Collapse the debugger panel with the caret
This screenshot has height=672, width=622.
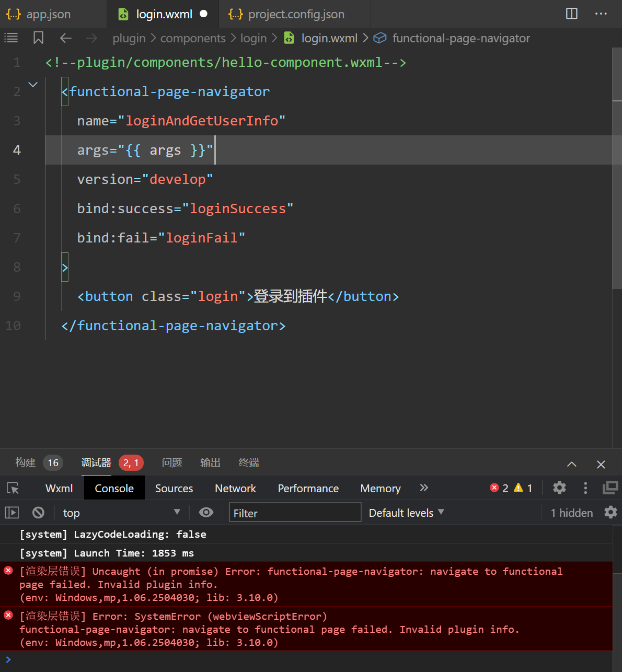(572, 464)
